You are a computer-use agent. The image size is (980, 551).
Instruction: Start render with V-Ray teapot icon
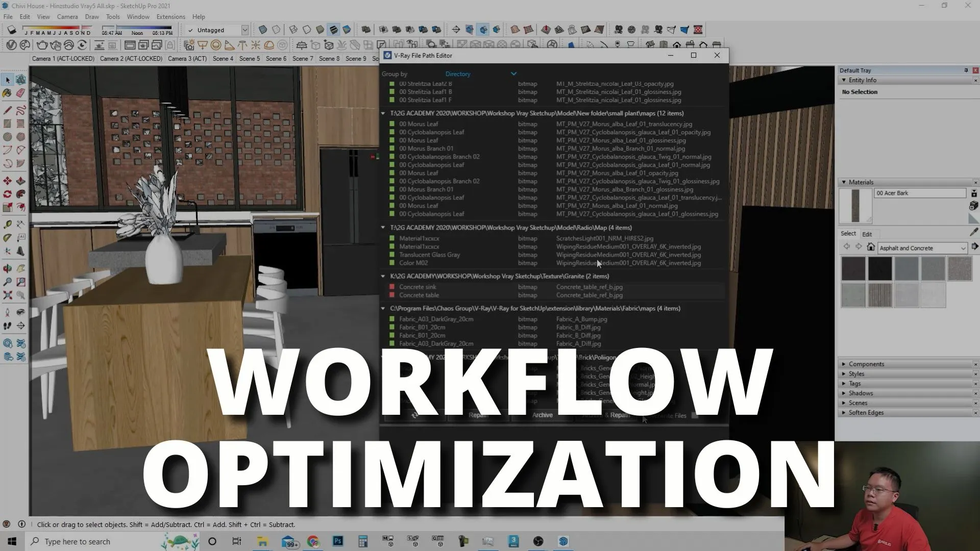tap(42, 45)
